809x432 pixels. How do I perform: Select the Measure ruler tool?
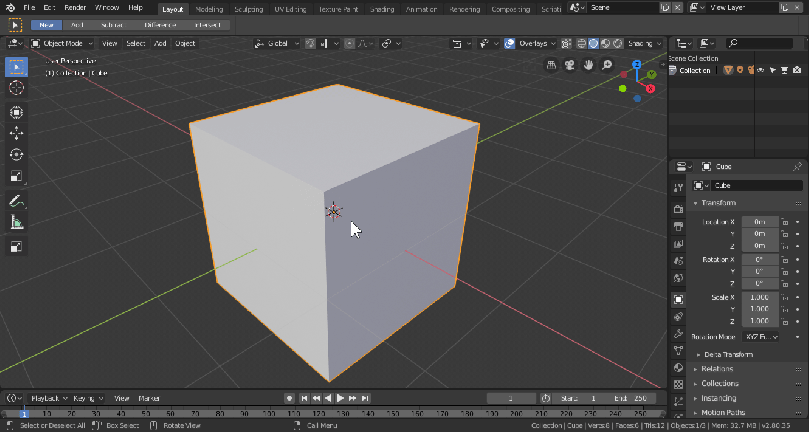(x=16, y=222)
